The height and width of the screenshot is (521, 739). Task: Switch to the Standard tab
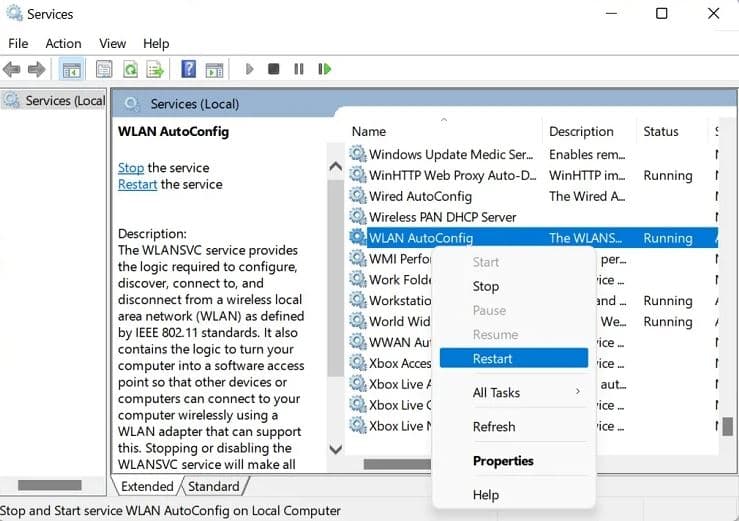213,486
